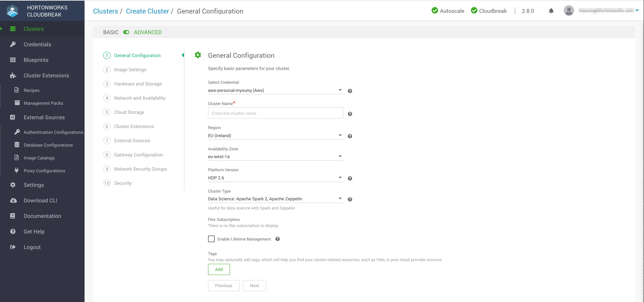Click the Cloudbreak logo icon
Screen dimensions: 644x302
pyautogui.click(x=12, y=11)
